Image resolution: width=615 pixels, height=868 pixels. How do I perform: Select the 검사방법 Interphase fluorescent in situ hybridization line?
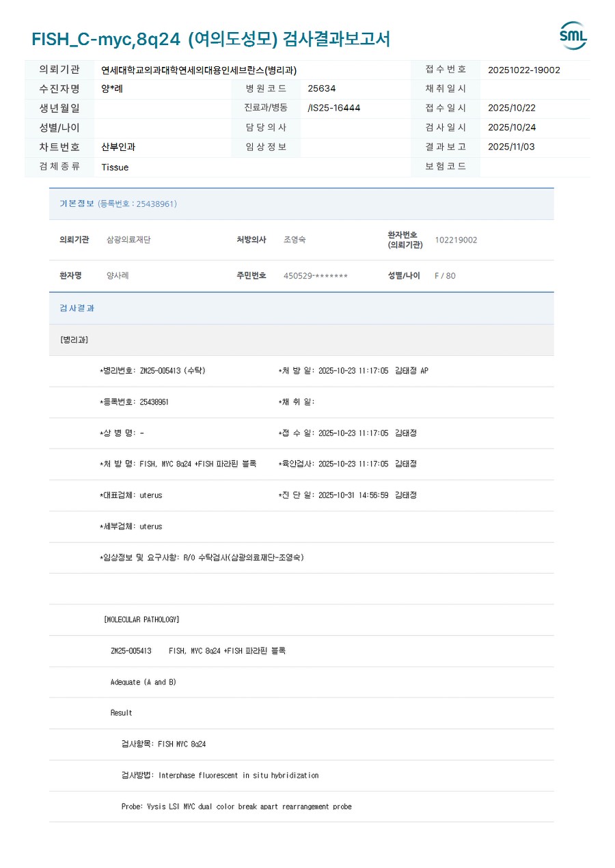point(220,775)
